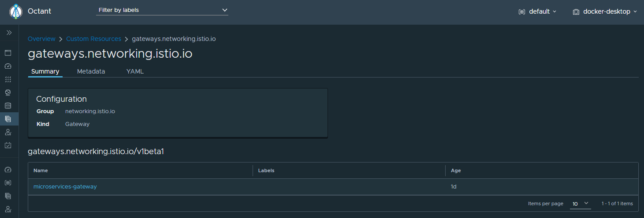The width and height of the screenshot is (644, 218).
Task: Go to Overview breadcrumb link
Action: [41, 39]
